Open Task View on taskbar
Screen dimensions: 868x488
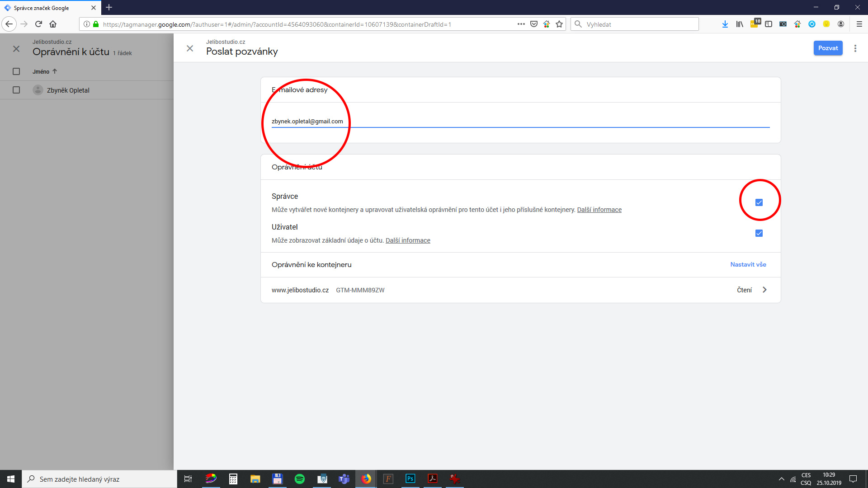pyautogui.click(x=188, y=479)
